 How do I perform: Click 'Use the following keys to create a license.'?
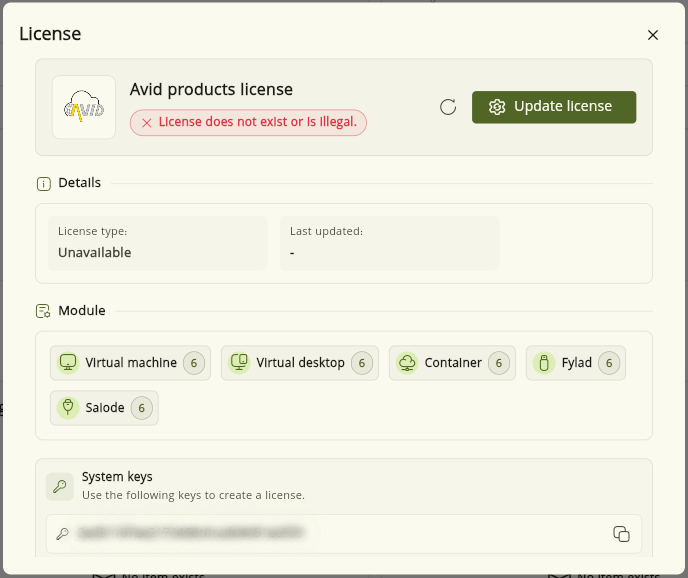194,495
